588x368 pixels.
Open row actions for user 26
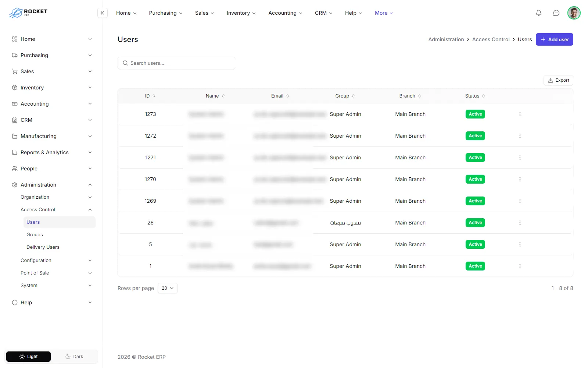[x=520, y=223]
